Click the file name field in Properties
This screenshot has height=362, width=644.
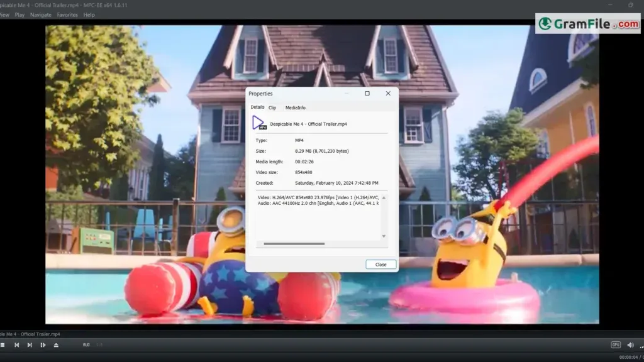click(308, 124)
